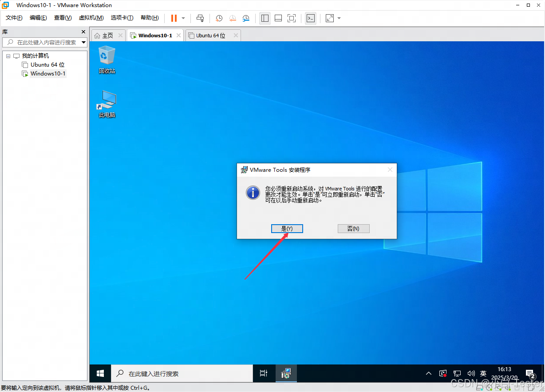This screenshot has width=545, height=392.
Task: Click the network tray icon
Action: 457,374
